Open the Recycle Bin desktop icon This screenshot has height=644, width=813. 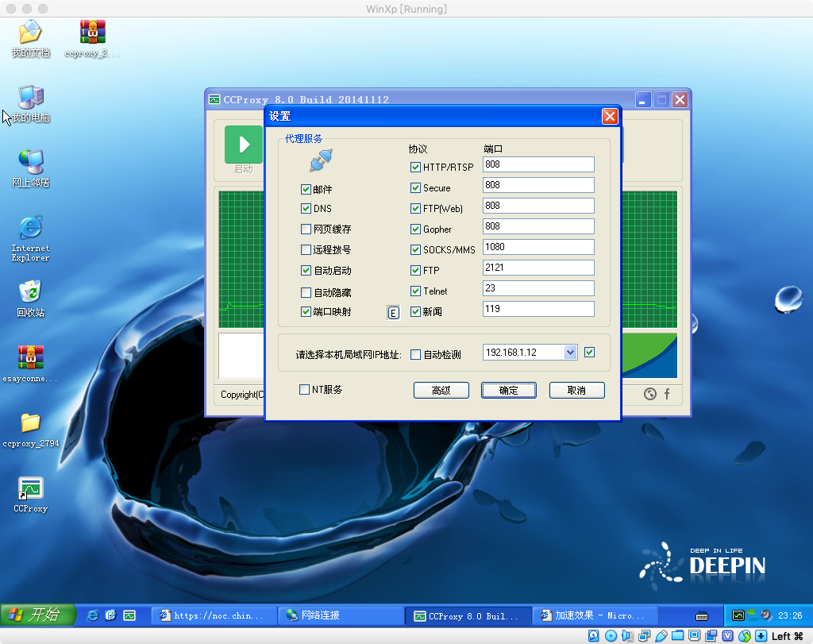point(30,292)
